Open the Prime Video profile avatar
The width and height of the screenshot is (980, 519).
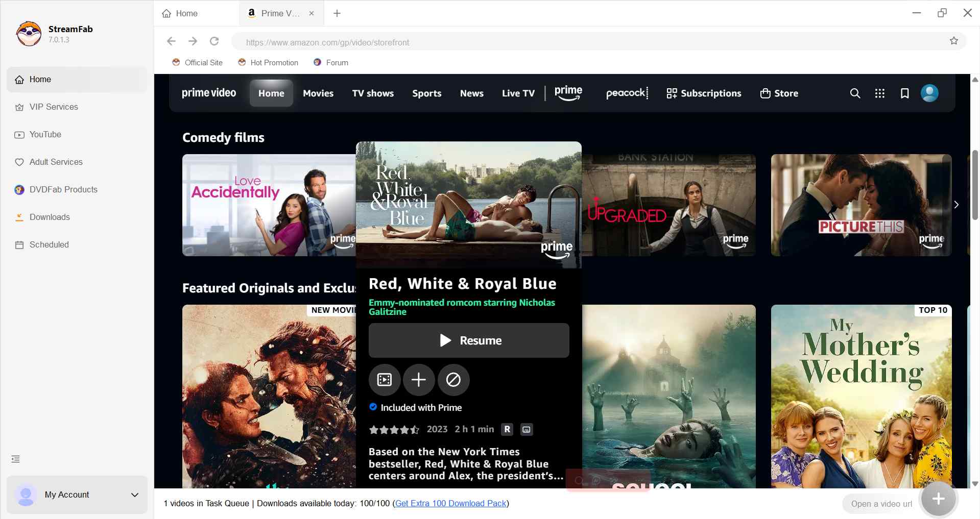click(x=929, y=93)
